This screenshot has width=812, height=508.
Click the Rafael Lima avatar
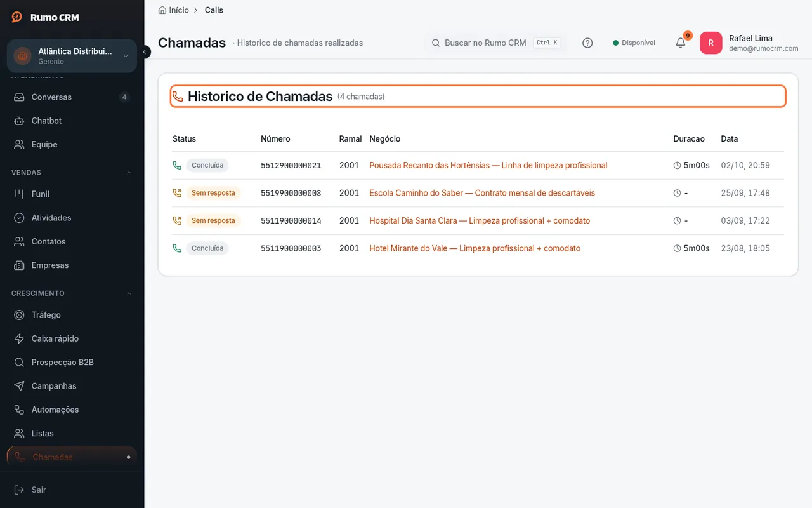click(710, 43)
